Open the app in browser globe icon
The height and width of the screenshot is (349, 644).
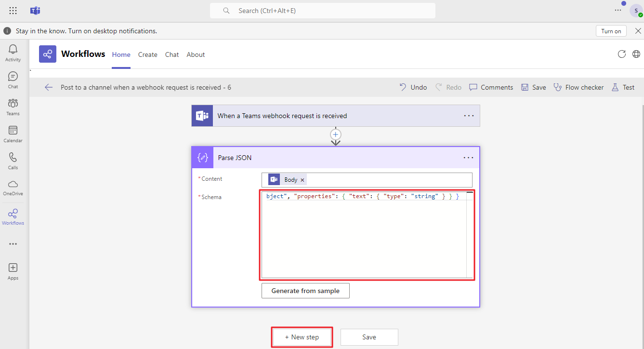coord(636,54)
